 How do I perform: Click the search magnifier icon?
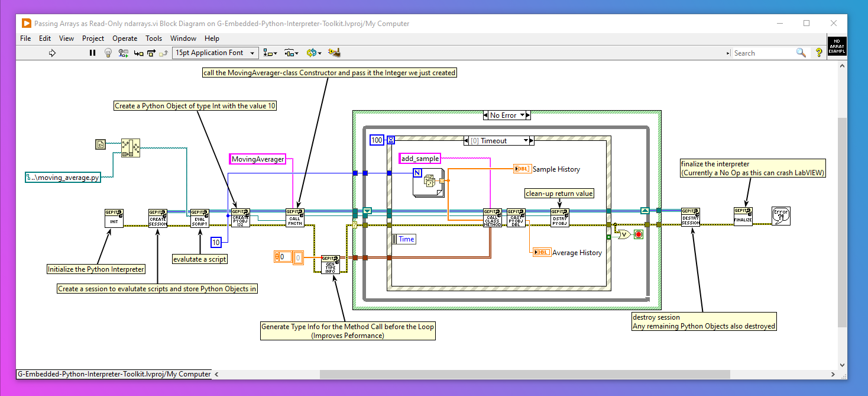[801, 53]
